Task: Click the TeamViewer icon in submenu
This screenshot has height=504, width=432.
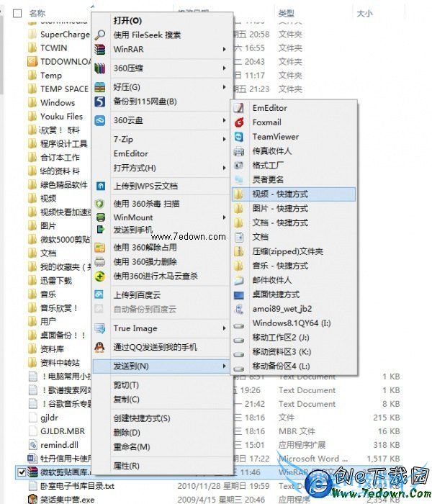Action: [x=239, y=137]
